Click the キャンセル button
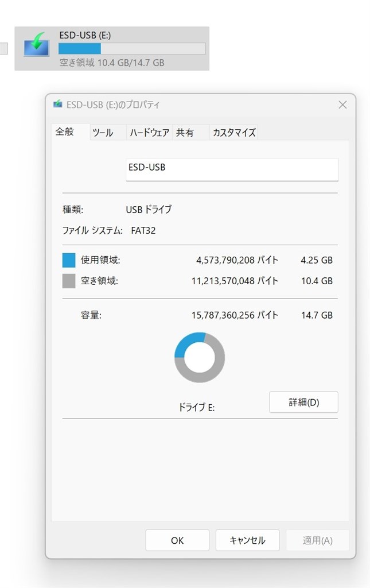The width and height of the screenshot is (370, 588). [x=248, y=540]
